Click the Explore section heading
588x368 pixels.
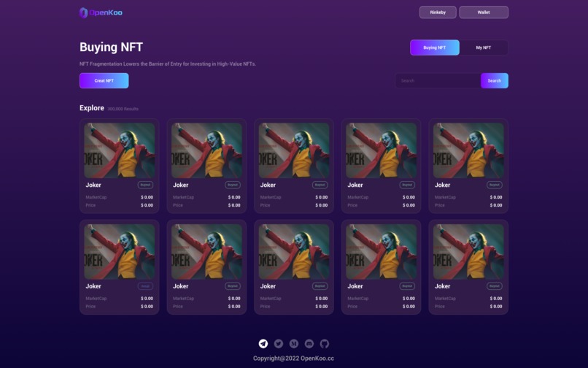tap(92, 108)
